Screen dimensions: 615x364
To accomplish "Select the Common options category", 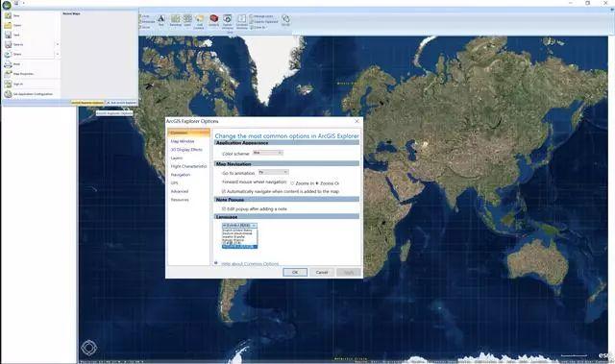I will point(188,133).
